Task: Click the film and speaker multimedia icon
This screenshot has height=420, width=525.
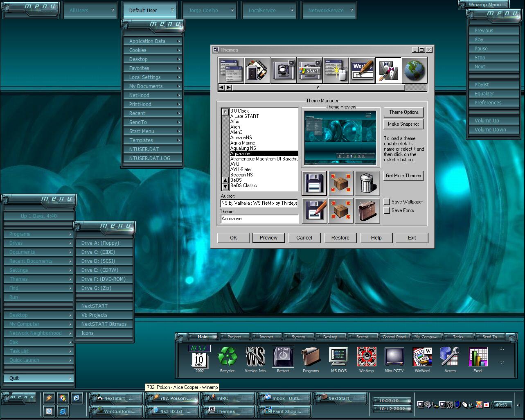Action: tap(257, 70)
